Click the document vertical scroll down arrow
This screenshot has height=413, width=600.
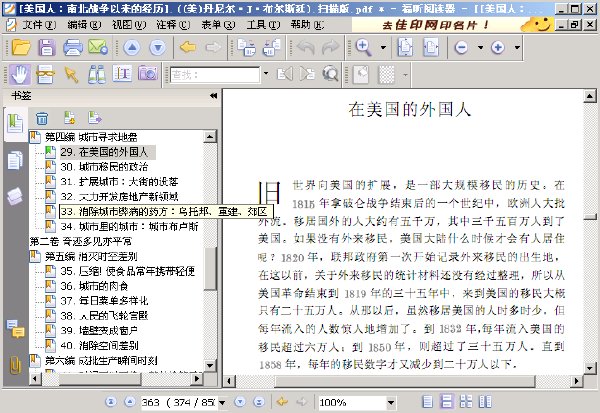click(590, 368)
